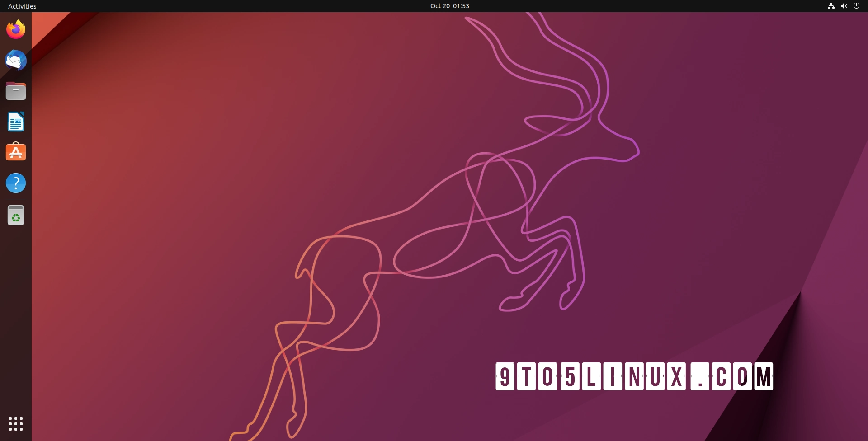The height and width of the screenshot is (441, 868).
Task: Launch LibreOffice Writer
Action: 15,122
